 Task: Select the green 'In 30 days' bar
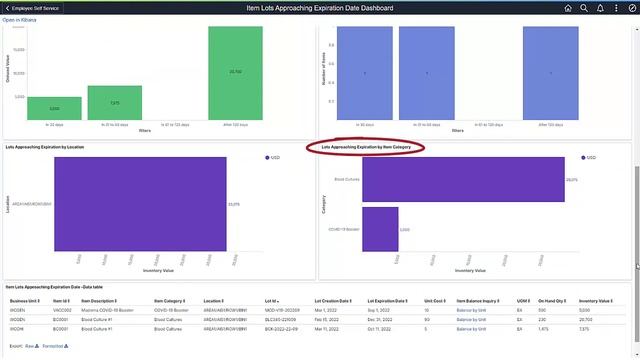[54, 108]
